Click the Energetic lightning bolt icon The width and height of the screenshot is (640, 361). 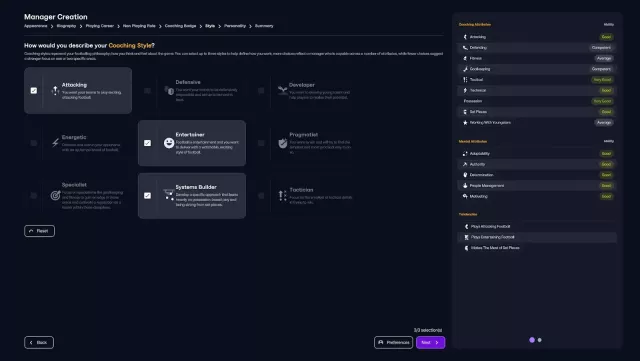pos(56,143)
